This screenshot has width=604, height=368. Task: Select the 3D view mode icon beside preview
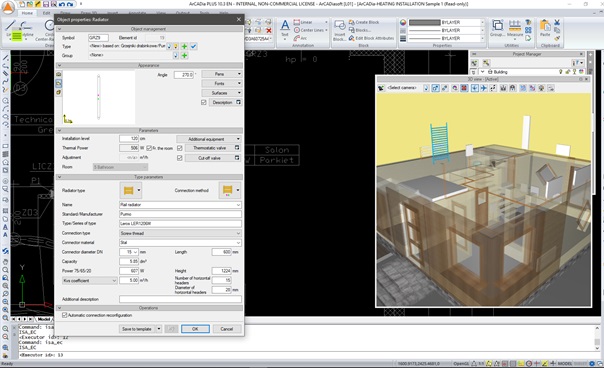(x=59, y=92)
